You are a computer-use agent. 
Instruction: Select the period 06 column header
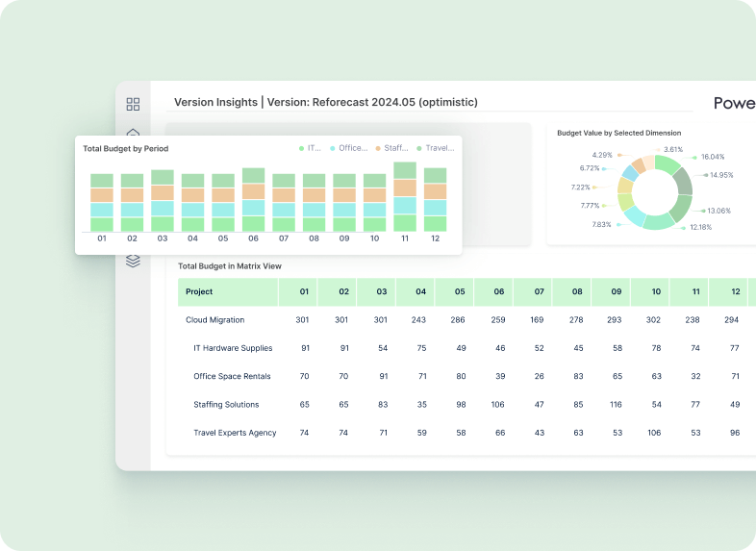pos(498,291)
